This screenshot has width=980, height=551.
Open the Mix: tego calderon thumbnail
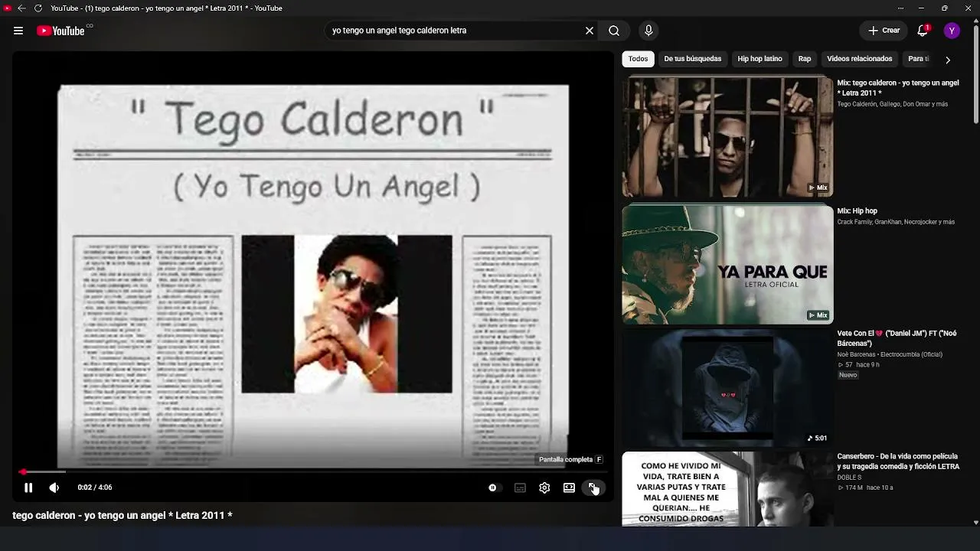pyautogui.click(x=727, y=137)
